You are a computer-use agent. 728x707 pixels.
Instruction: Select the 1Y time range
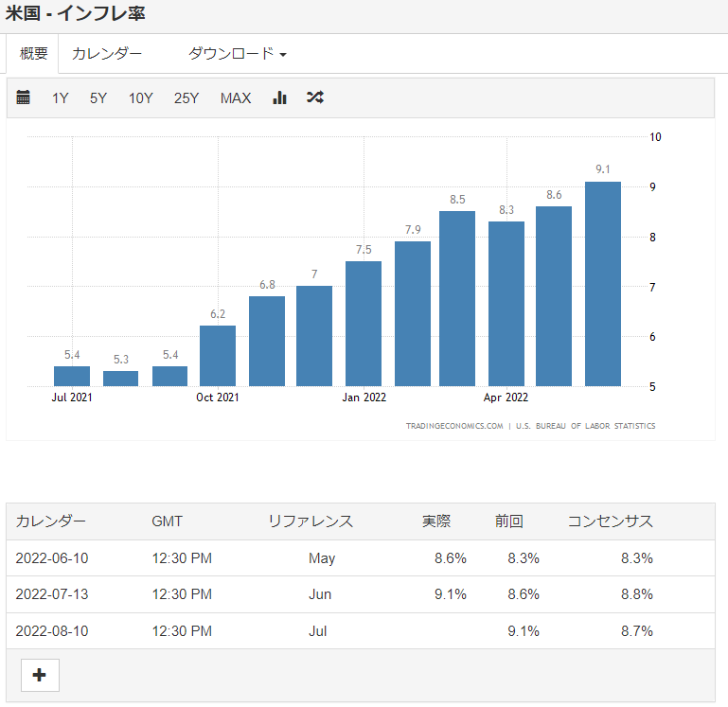(60, 97)
